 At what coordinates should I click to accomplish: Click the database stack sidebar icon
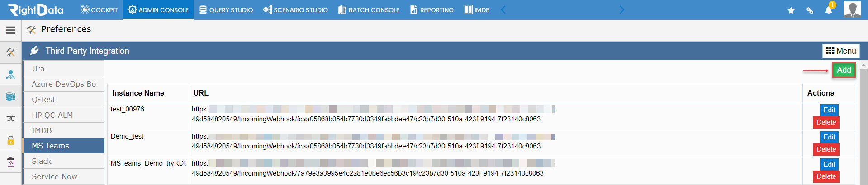[x=11, y=97]
